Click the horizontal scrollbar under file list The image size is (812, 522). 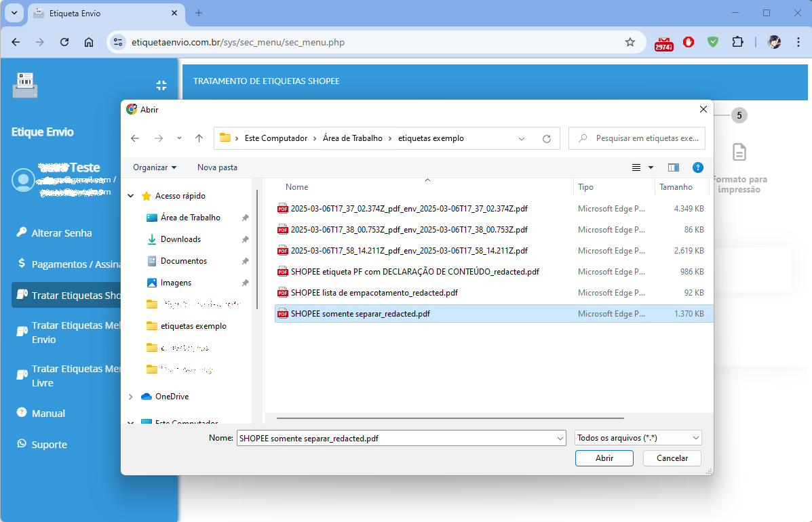450,418
